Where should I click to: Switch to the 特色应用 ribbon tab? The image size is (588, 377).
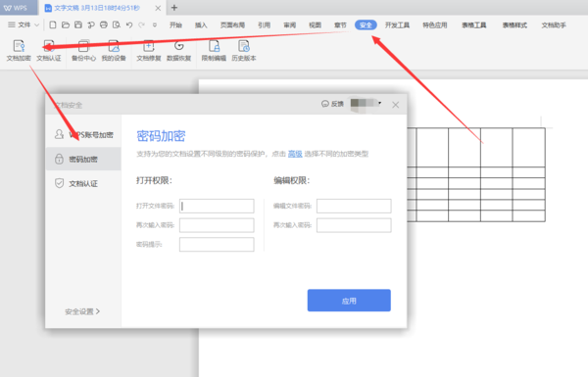point(435,25)
